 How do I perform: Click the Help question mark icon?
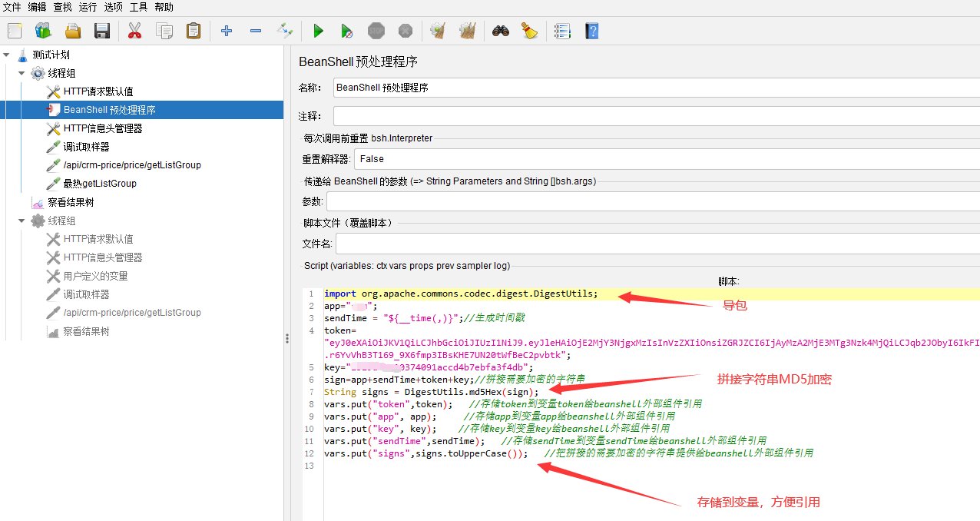pos(592,31)
